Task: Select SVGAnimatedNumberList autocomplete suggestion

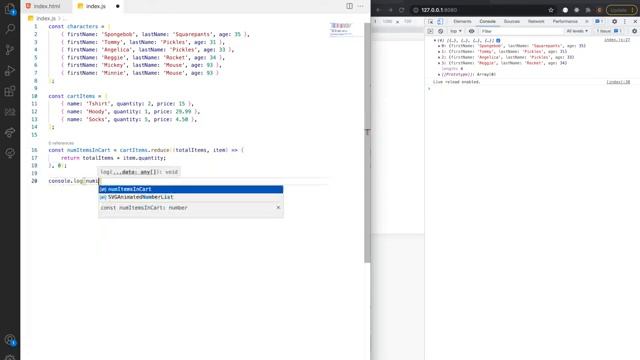Action: coord(191,197)
